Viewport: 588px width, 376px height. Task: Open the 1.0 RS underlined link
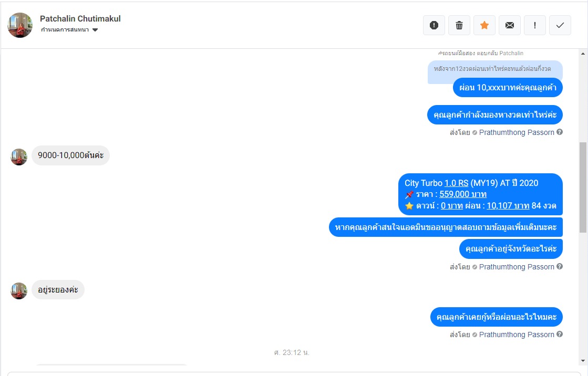[x=457, y=183]
